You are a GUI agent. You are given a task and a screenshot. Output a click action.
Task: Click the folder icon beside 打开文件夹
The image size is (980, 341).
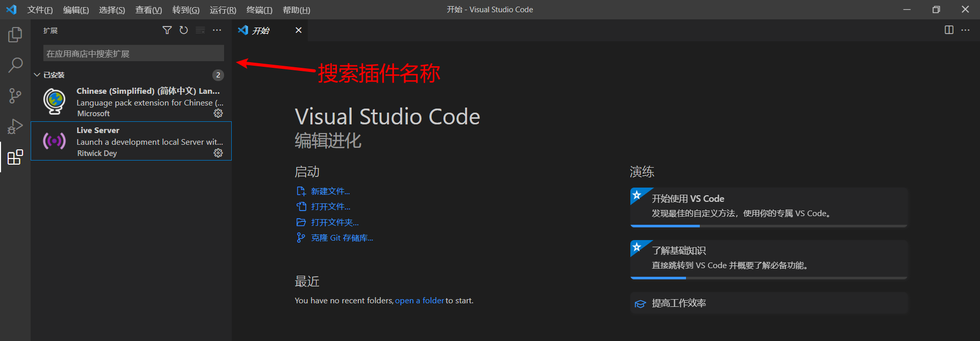tap(301, 222)
